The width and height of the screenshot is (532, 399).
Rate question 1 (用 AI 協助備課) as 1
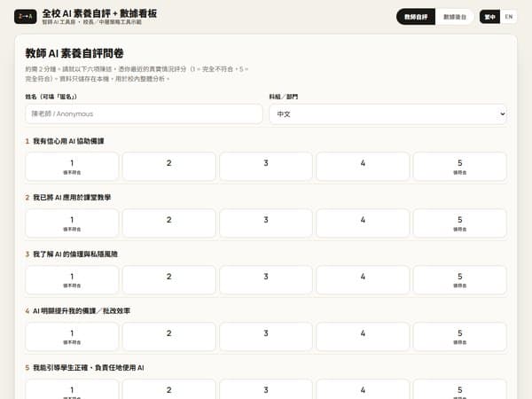coord(72,167)
